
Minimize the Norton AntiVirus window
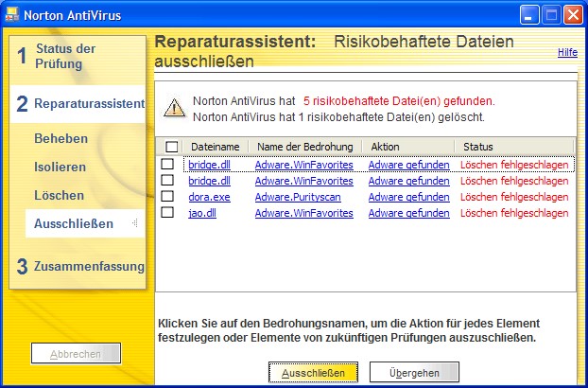click(529, 15)
